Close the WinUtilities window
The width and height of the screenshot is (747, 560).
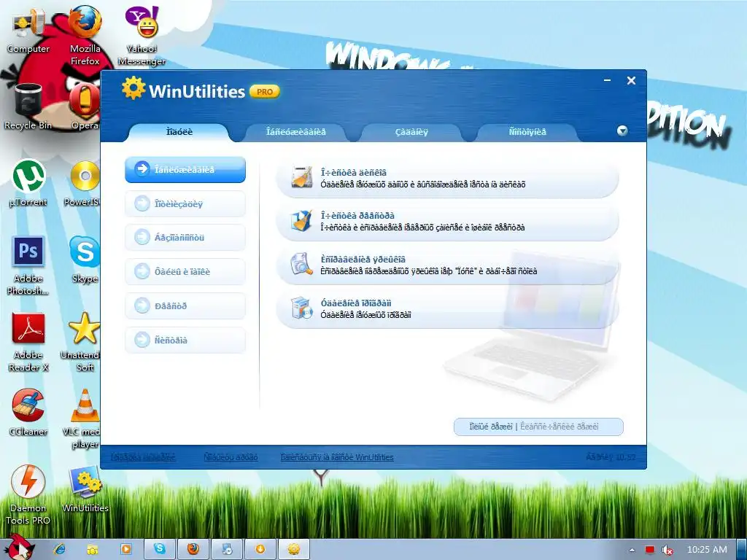(631, 80)
